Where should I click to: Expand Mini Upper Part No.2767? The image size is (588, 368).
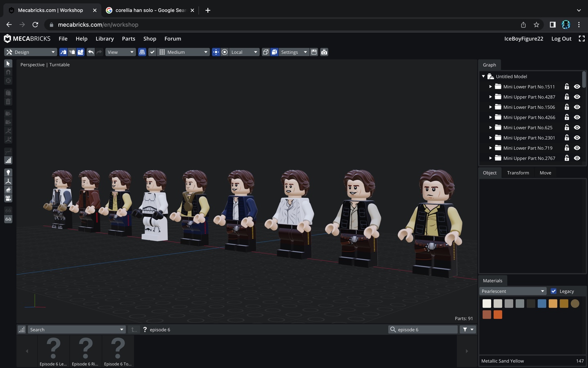coord(490,158)
